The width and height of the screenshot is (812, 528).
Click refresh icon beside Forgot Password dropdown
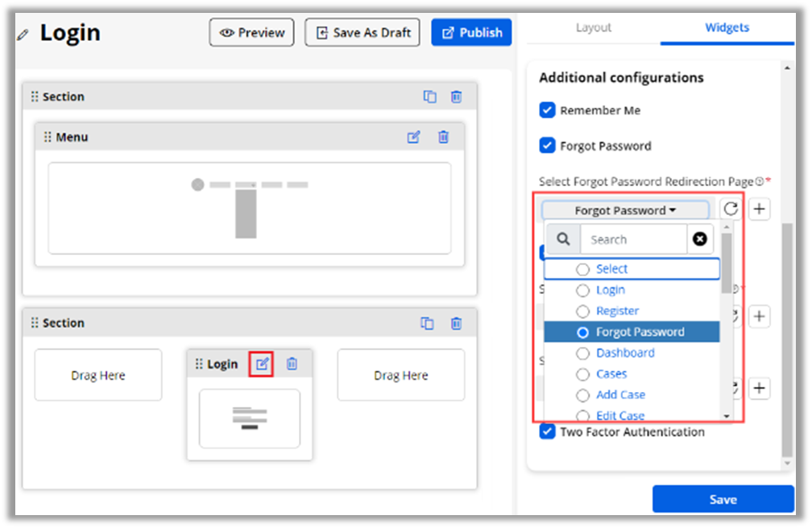coord(731,209)
